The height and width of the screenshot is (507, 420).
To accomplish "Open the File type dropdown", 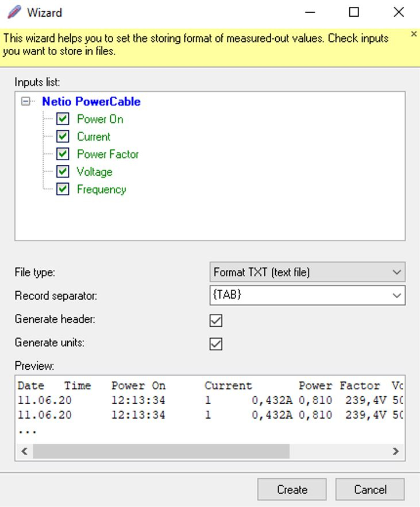I will coord(307,272).
